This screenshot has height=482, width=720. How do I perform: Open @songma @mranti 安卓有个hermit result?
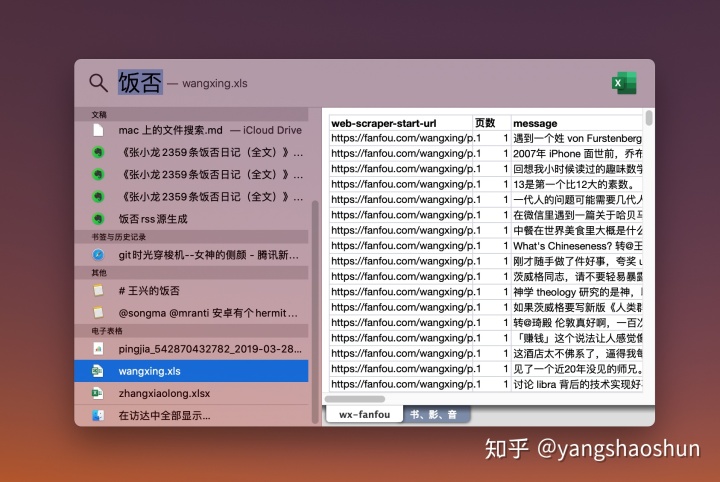point(191,313)
